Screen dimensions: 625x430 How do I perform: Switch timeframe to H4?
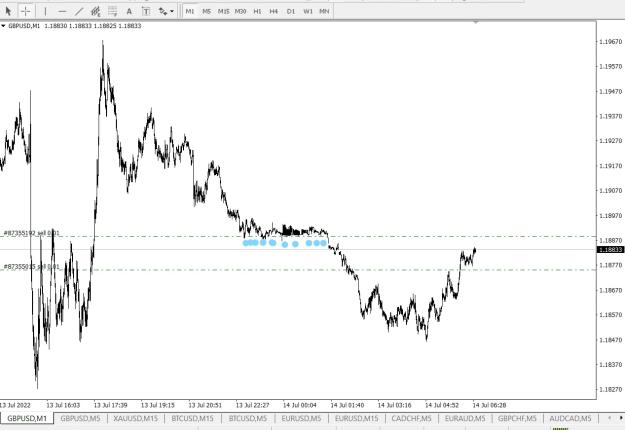click(273, 11)
